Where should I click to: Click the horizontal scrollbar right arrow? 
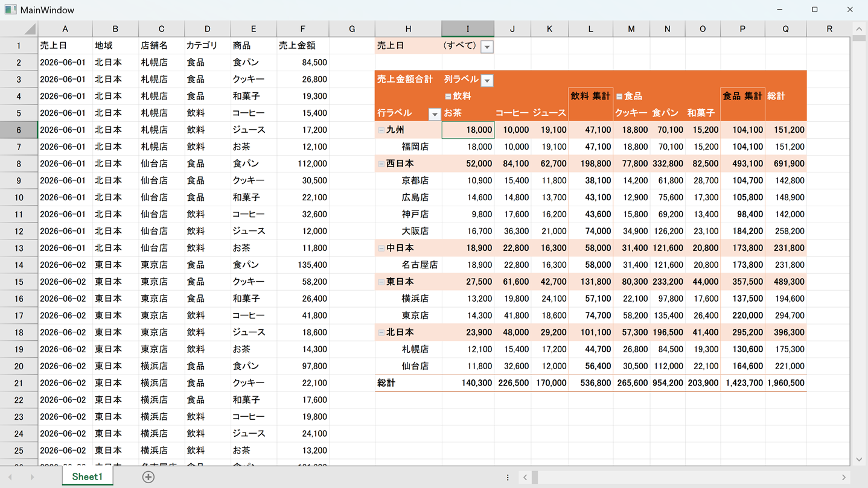coord(844,477)
